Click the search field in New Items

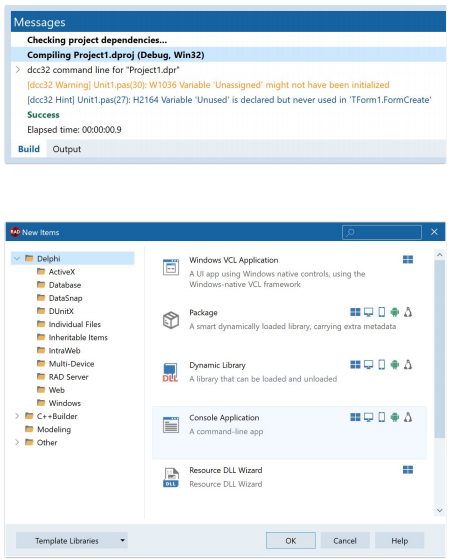382,232
